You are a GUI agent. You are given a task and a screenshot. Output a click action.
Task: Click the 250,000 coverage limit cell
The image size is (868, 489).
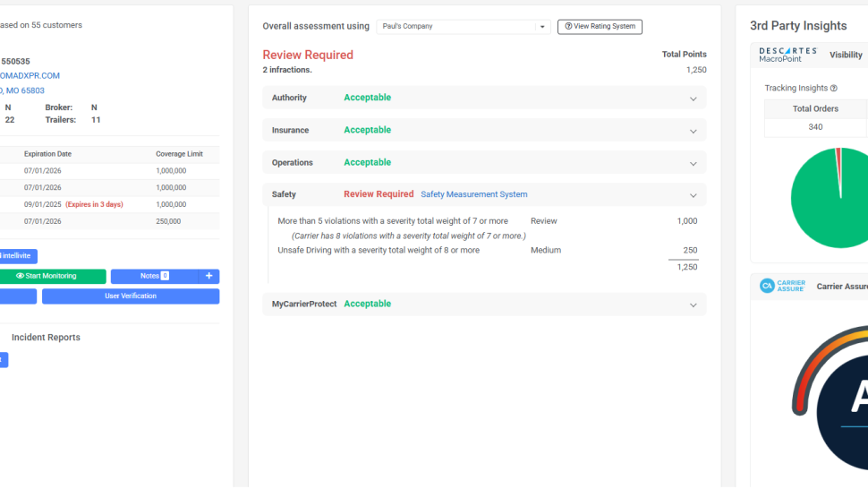pyautogui.click(x=168, y=221)
